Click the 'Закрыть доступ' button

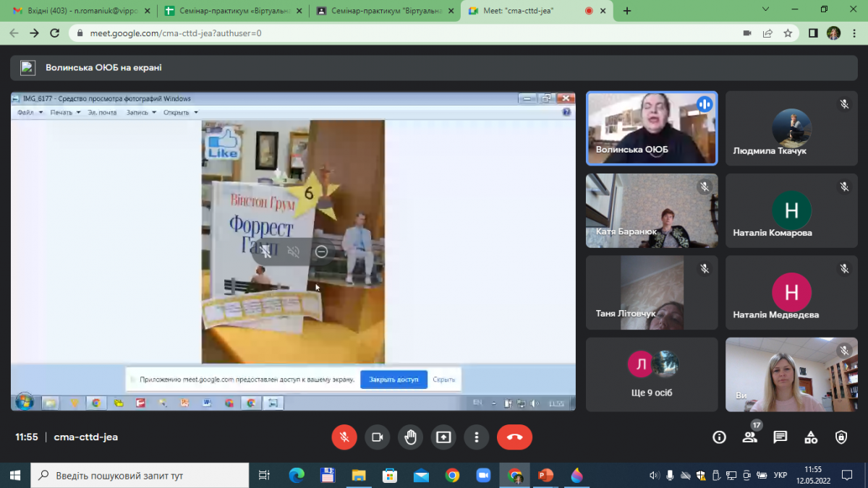point(393,380)
